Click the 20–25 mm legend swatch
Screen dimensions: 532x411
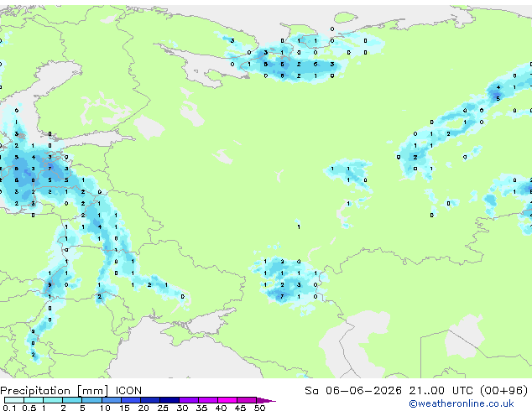(149, 400)
